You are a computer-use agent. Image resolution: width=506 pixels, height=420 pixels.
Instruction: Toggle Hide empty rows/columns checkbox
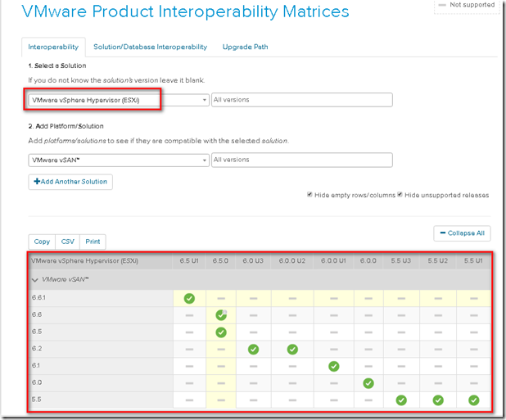click(309, 195)
